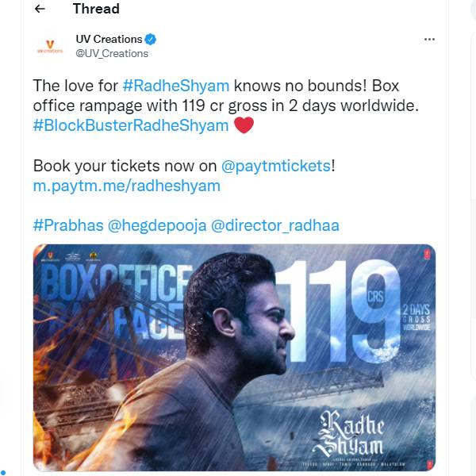476x476 pixels.
Task: Visit the @hegdepooja mention
Action: pos(157,226)
